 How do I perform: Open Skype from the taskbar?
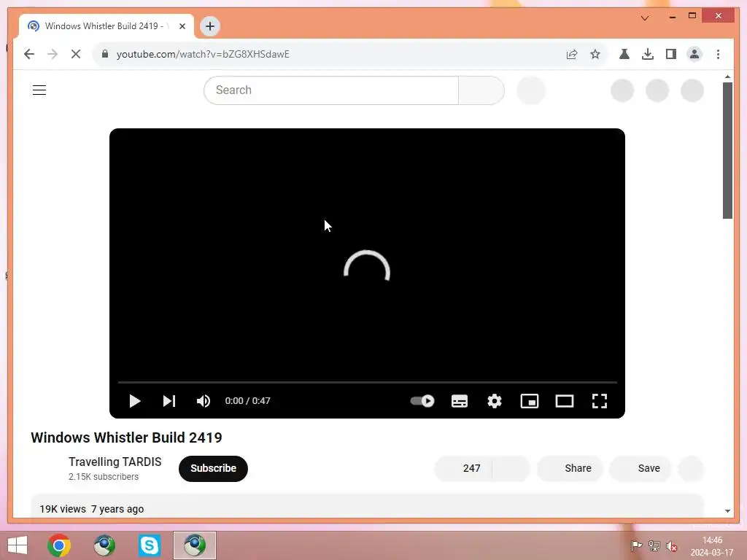[150, 545]
